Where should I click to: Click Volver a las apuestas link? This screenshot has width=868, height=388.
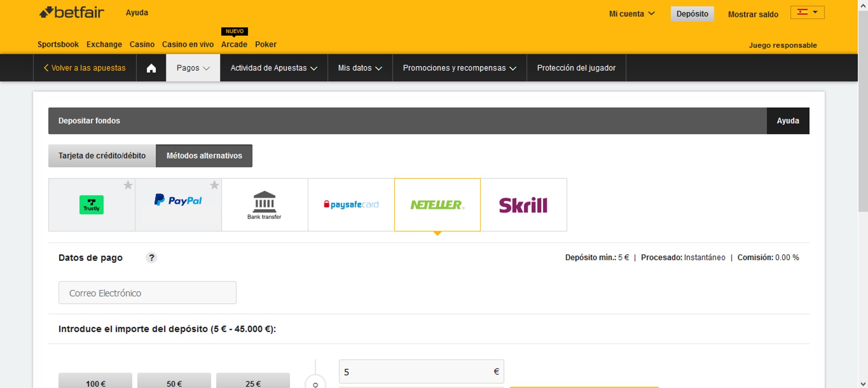click(x=85, y=68)
